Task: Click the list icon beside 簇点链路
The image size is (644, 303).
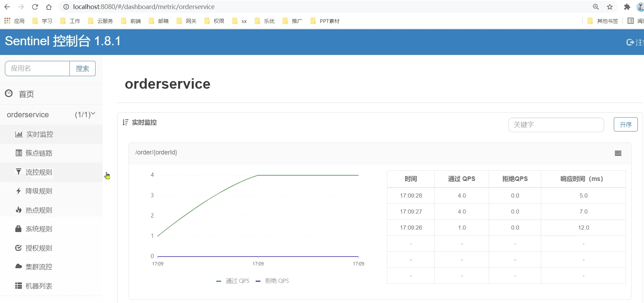Action: [19, 153]
